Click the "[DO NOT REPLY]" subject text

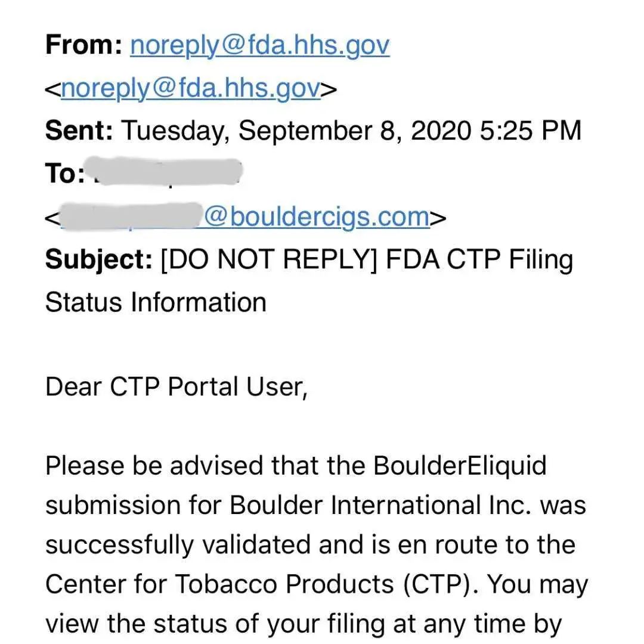tap(270, 260)
